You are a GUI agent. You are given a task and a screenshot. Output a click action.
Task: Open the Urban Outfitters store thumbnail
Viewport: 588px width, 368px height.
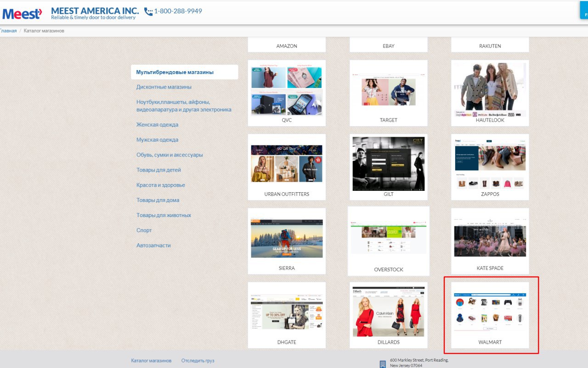click(x=287, y=163)
